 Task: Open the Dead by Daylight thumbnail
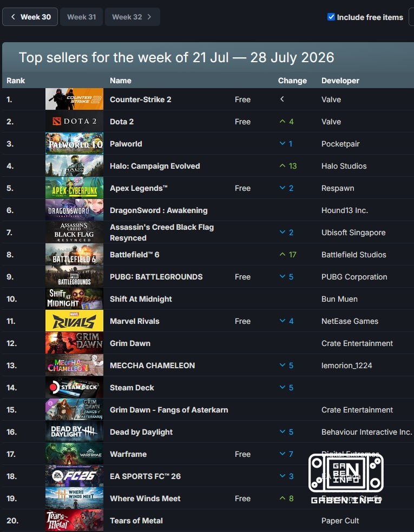pos(74,431)
